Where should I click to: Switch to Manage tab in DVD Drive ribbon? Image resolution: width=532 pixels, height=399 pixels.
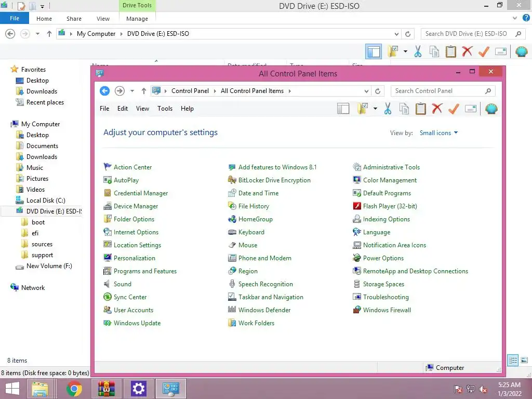coord(137,19)
